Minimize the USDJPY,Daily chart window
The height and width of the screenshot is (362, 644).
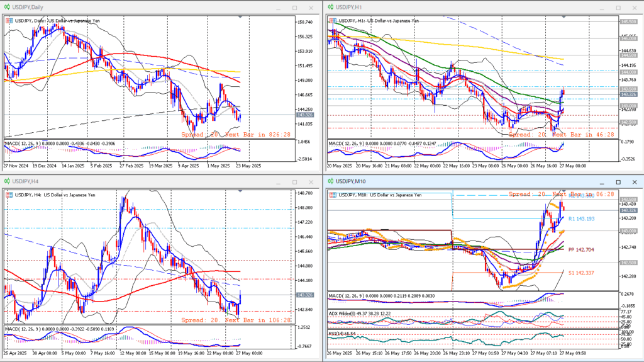[x=279, y=8]
